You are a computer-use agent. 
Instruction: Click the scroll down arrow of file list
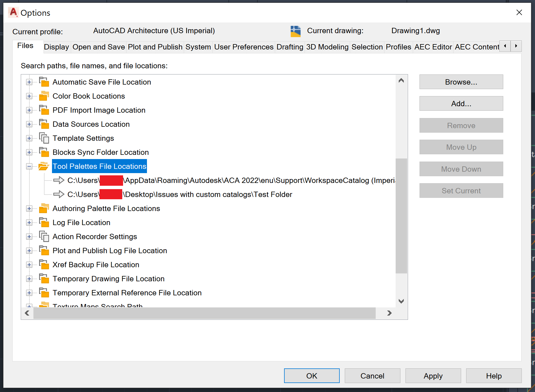[401, 301]
